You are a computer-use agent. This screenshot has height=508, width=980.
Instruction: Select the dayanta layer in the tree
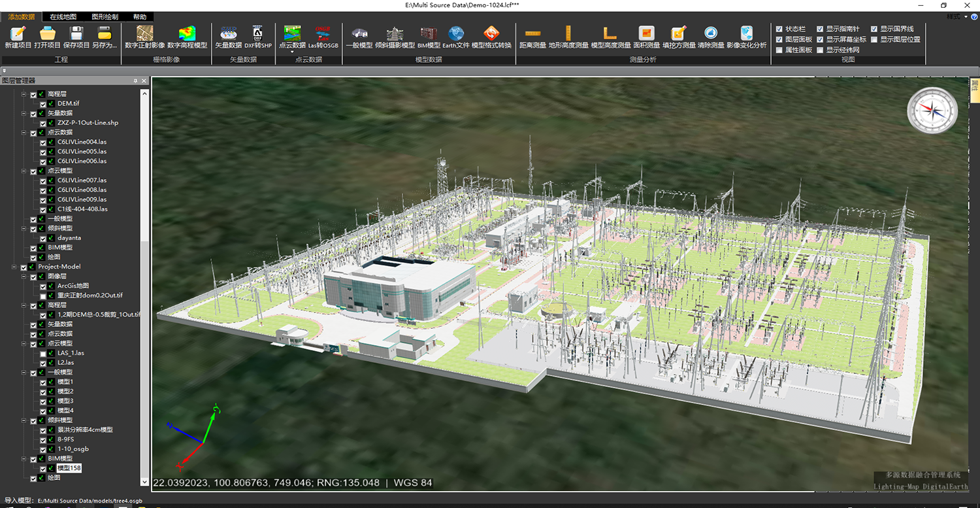(69, 238)
